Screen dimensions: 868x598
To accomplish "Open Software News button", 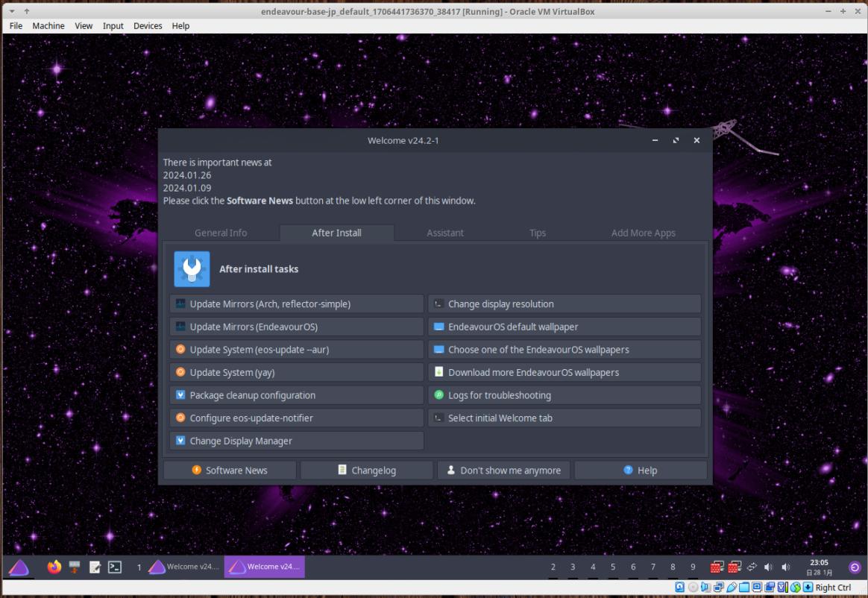I will [230, 470].
